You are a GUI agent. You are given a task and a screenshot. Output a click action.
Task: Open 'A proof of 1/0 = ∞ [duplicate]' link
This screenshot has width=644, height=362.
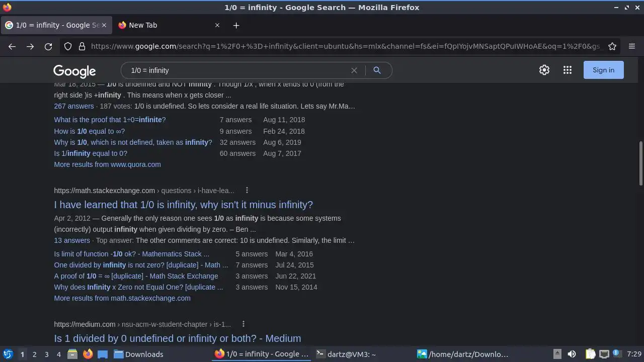(136, 276)
